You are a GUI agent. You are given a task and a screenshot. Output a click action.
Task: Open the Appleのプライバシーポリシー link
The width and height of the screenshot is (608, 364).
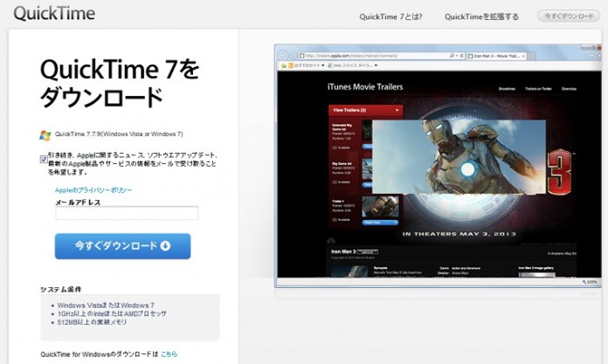pyautogui.click(x=93, y=190)
